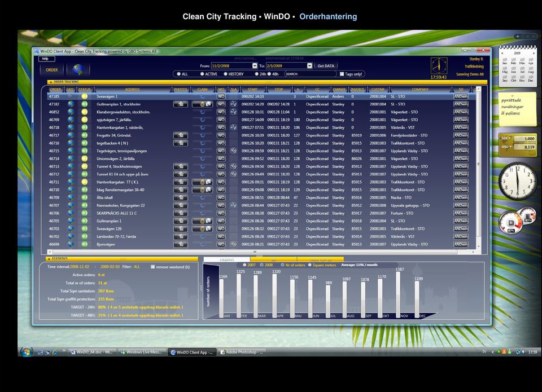Image resolution: width=542 pixels, height=392 pixels.
Task: Click the desktop clock gadget on the sidebar
Action: [x=518, y=181]
